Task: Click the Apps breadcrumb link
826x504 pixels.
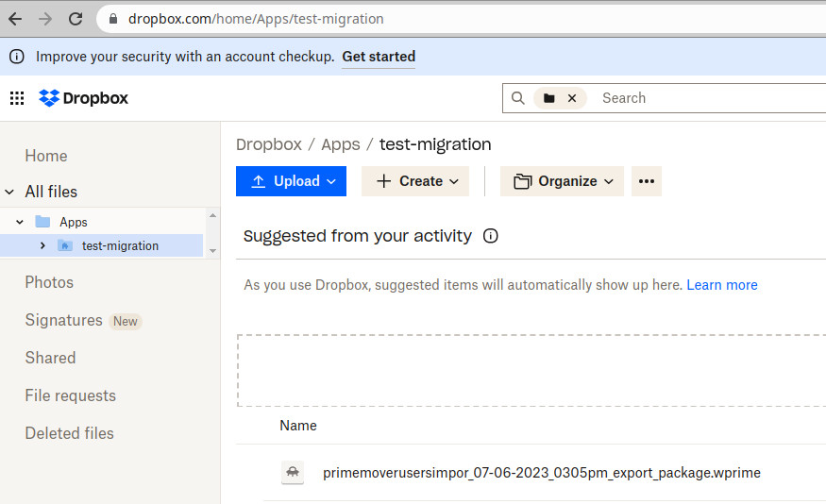Action: pos(341,144)
